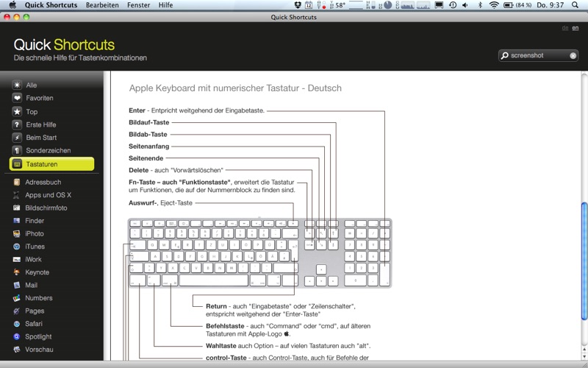Screen dimensions: 588x368
Task: Click the magnifier icon in the search field
Action: pyautogui.click(x=505, y=56)
